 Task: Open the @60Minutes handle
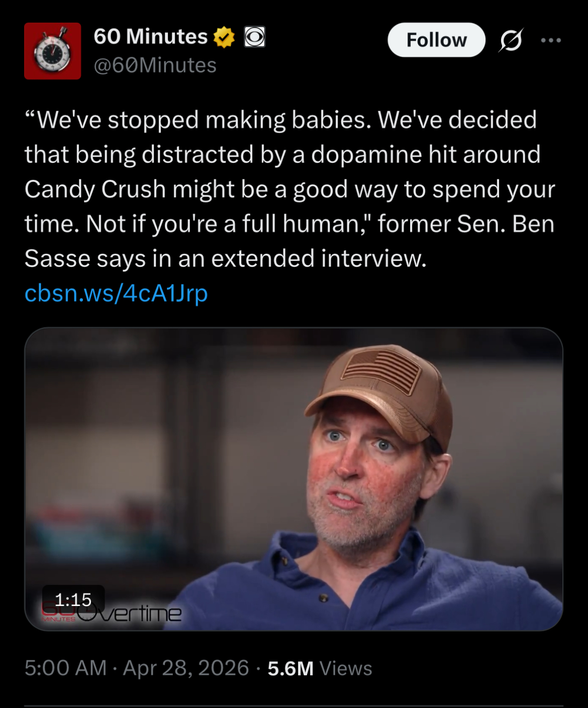155,65
